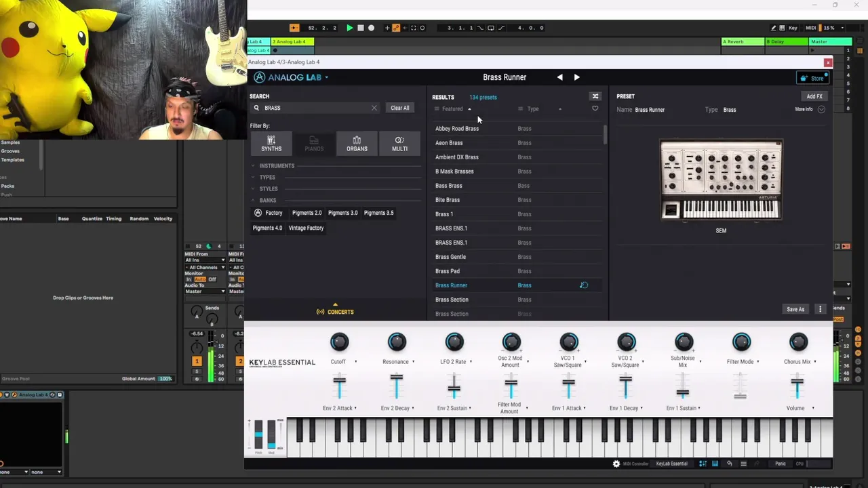Image resolution: width=868 pixels, height=488 pixels.
Task: Toggle the keyboard view icon
Action: coord(715,464)
